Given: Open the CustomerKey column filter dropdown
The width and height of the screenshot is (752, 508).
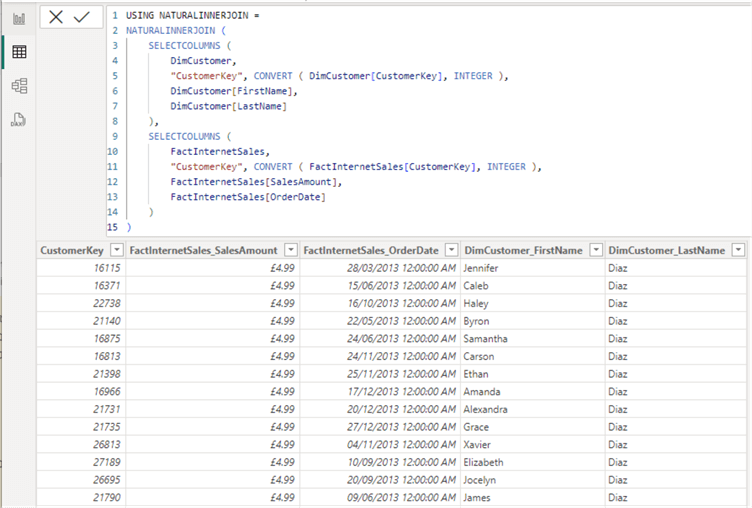Looking at the screenshot, I should click(117, 250).
